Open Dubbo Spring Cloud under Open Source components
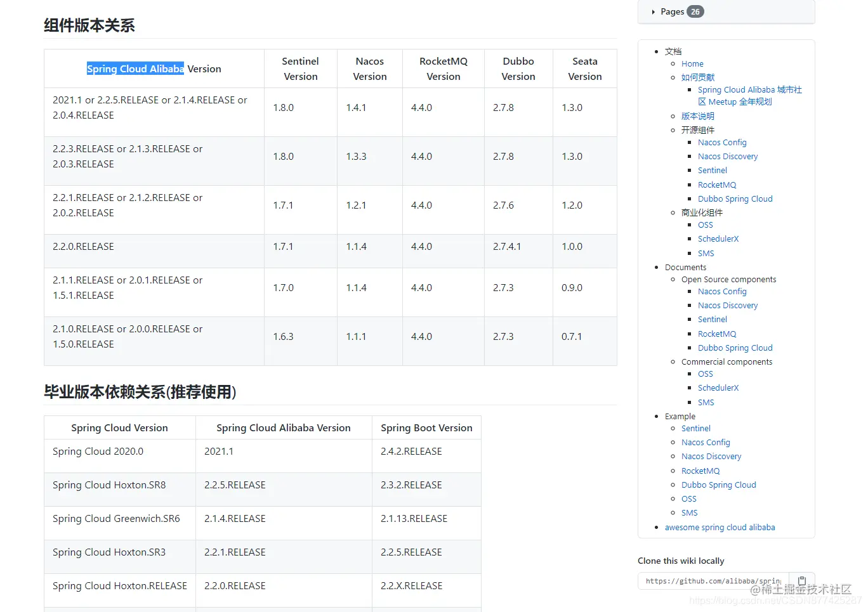868x612 pixels. click(x=735, y=348)
